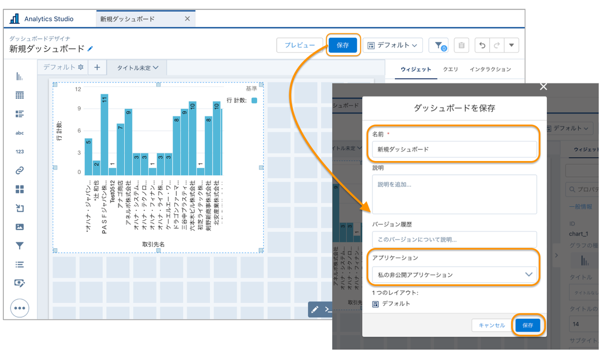Click the Analytics Studio logo icon
610x364 pixels.
[14, 18]
